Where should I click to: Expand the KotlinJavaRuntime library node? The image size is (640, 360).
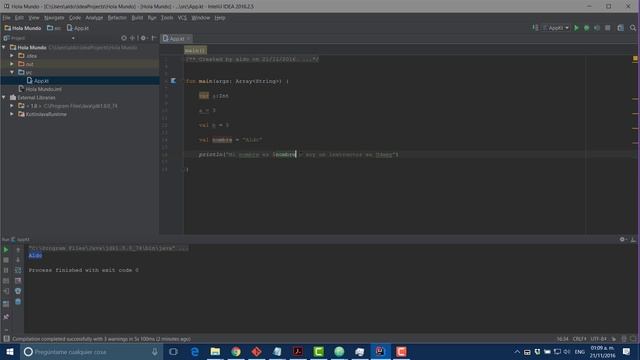click(x=12, y=114)
